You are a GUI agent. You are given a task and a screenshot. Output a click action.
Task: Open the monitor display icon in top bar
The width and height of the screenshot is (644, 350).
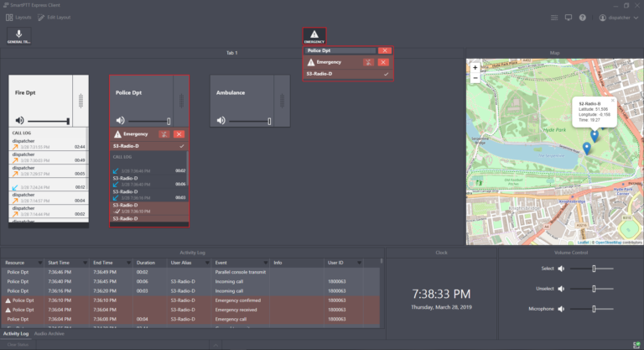coord(567,17)
